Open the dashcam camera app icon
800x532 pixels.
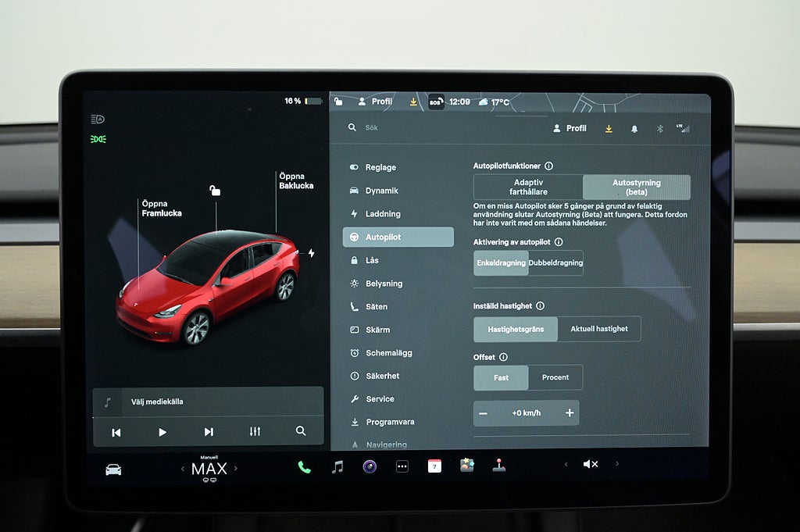[370, 466]
